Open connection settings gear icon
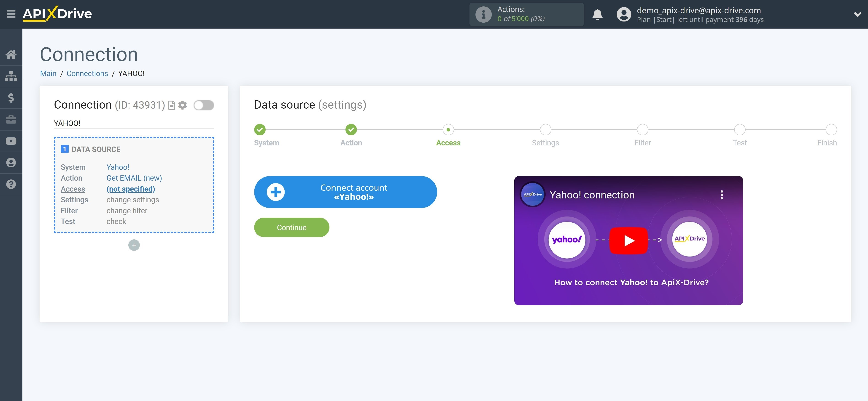This screenshot has width=868, height=401. point(182,105)
